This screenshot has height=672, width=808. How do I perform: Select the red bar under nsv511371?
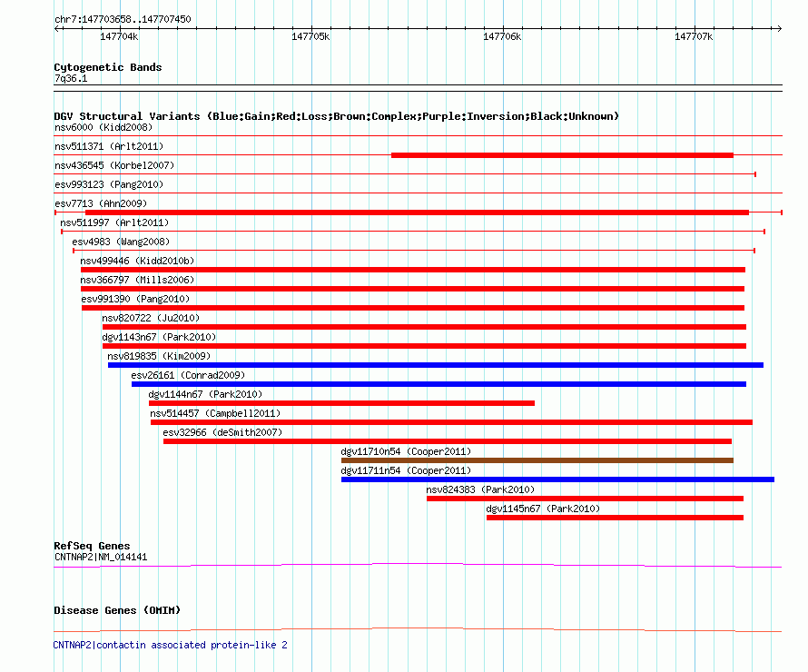point(561,155)
